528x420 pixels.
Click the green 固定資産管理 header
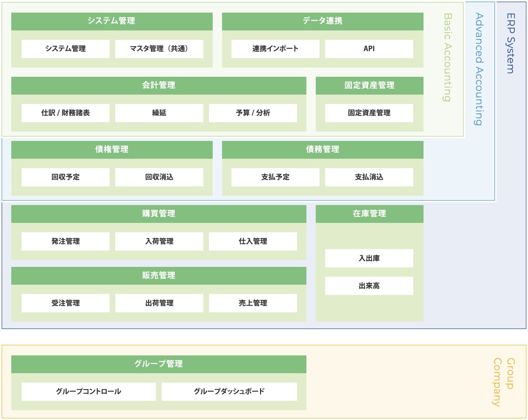(369, 86)
